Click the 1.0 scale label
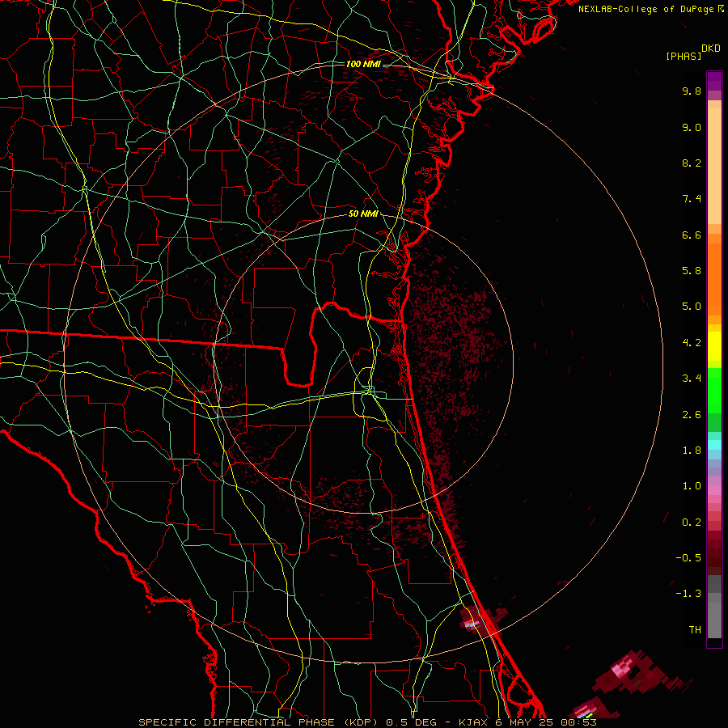This screenshot has height=728, width=728. 692,486
